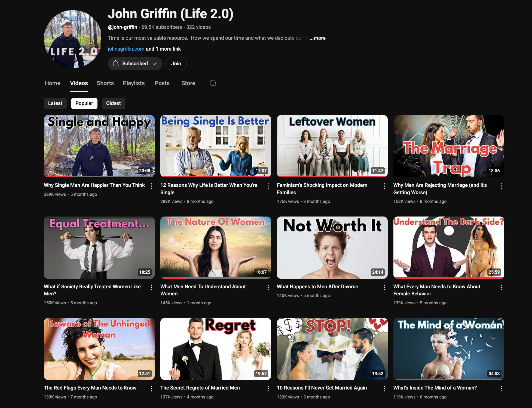Switch to the Shorts tab
Screen dimensions: 532x408
105,83
